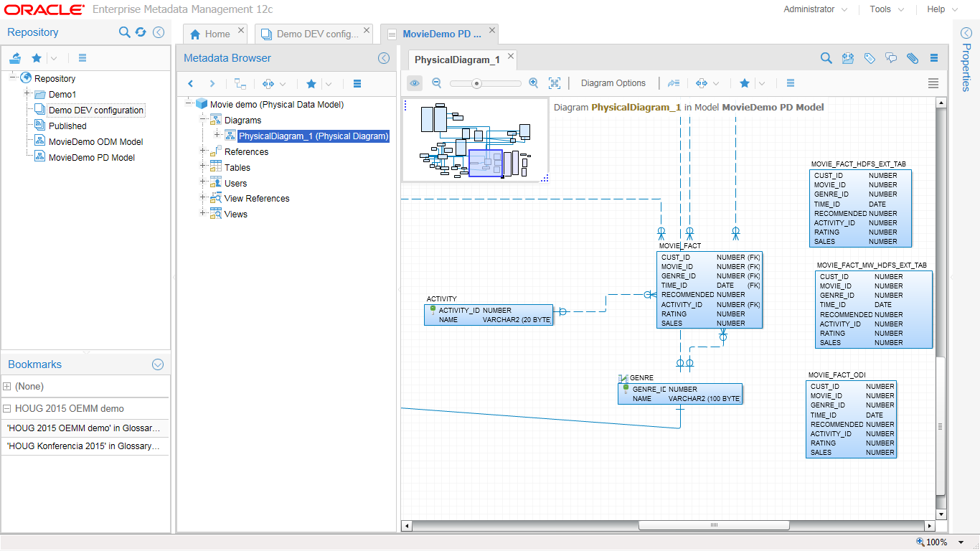Open the Administrator menu
Screen dimensions: 980x551
point(815,9)
